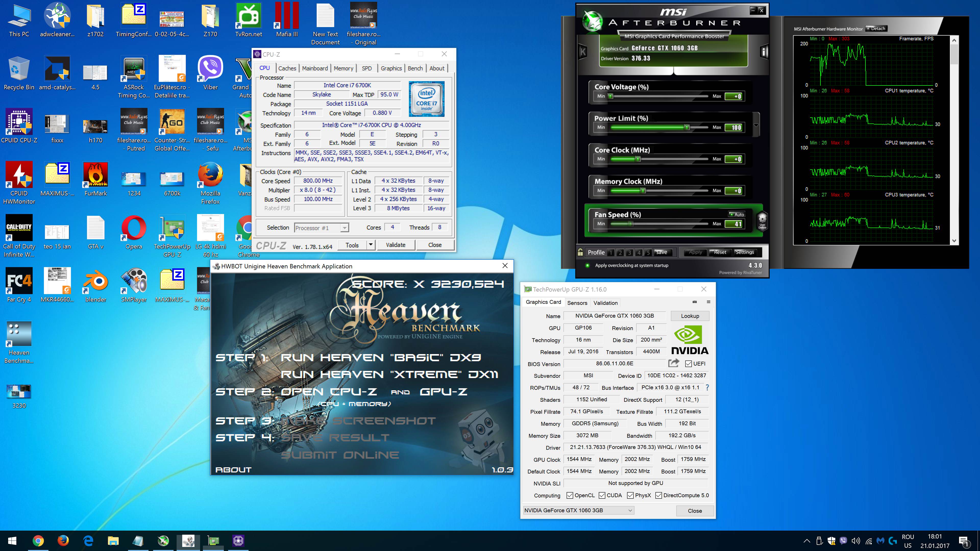Open the GPU-Z hamburger menu icon

[708, 302]
